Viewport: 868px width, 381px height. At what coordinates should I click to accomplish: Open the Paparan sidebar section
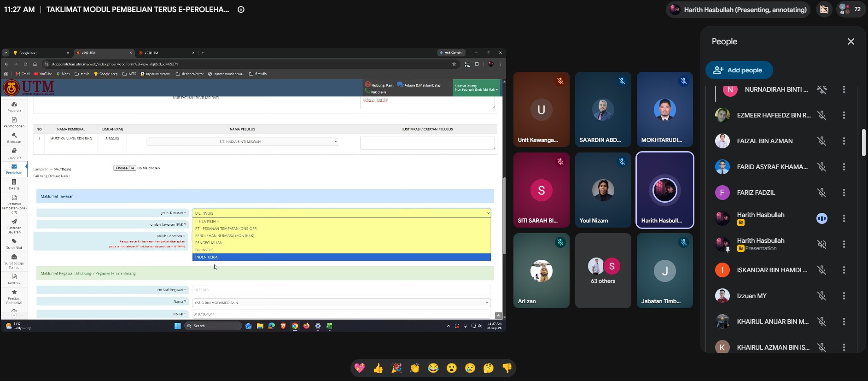(x=14, y=107)
